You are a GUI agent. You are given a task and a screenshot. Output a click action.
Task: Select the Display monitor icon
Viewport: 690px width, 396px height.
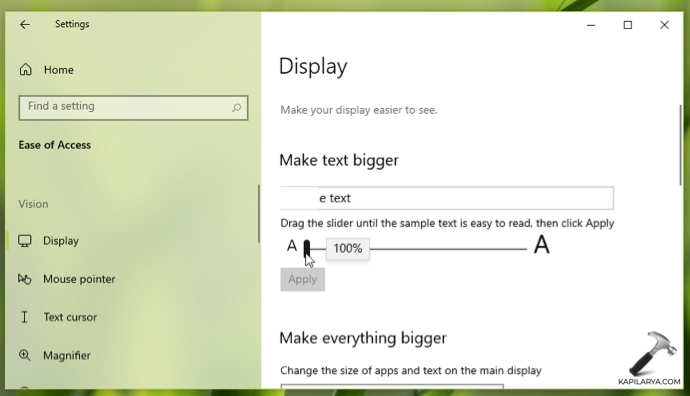(25, 241)
